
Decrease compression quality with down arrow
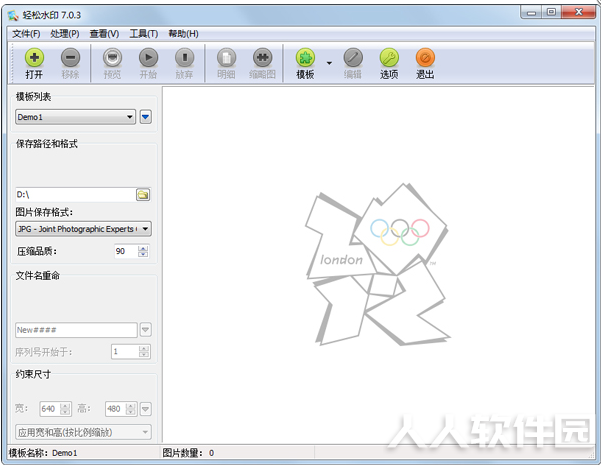click(143, 254)
